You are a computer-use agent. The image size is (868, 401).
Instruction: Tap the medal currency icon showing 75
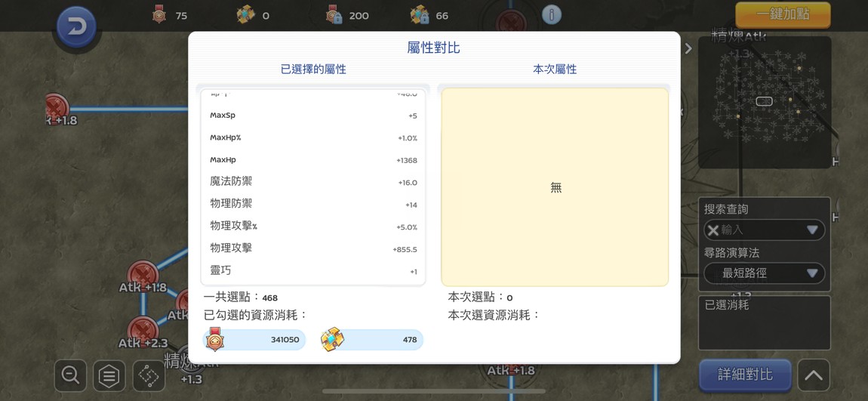pos(159,14)
